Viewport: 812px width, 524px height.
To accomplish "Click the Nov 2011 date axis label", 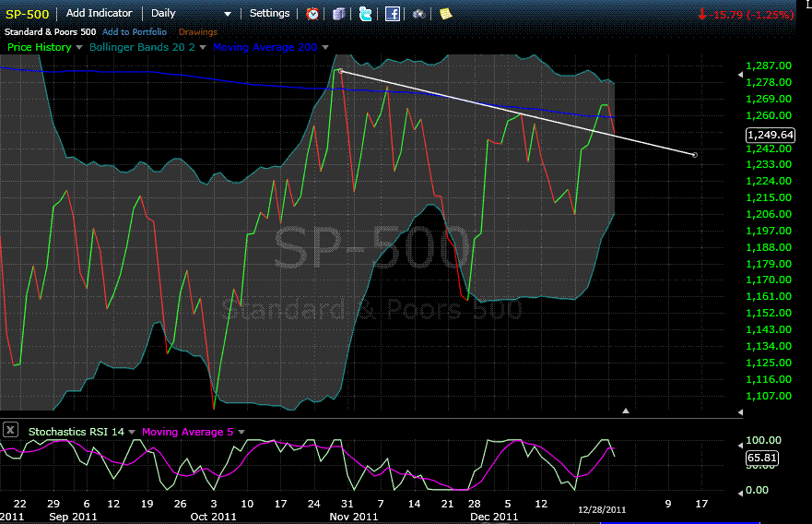I will click(x=354, y=517).
